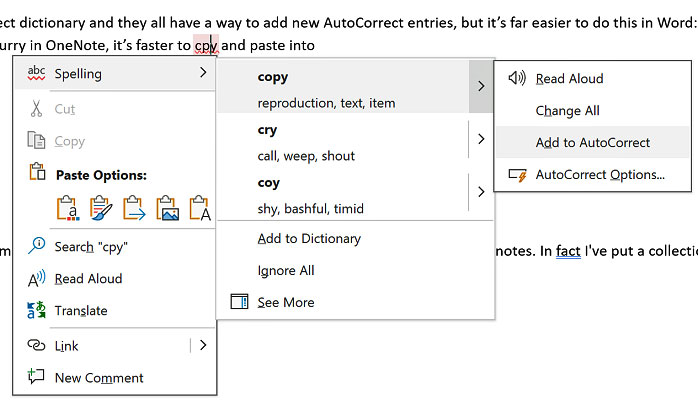Screen dimensions: 698x405
Task: Select Ignore All for the misspelling
Action: click(x=286, y=270)
